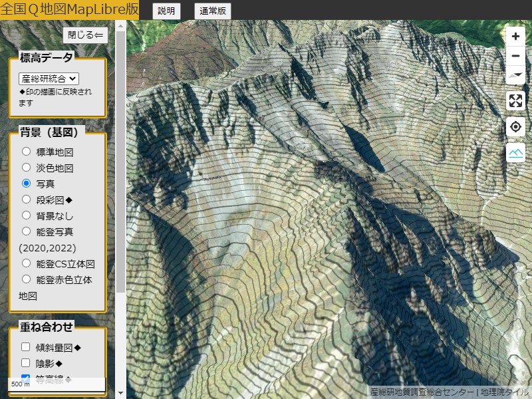Enter fullscreen with the expand icon

coord(515,102)
